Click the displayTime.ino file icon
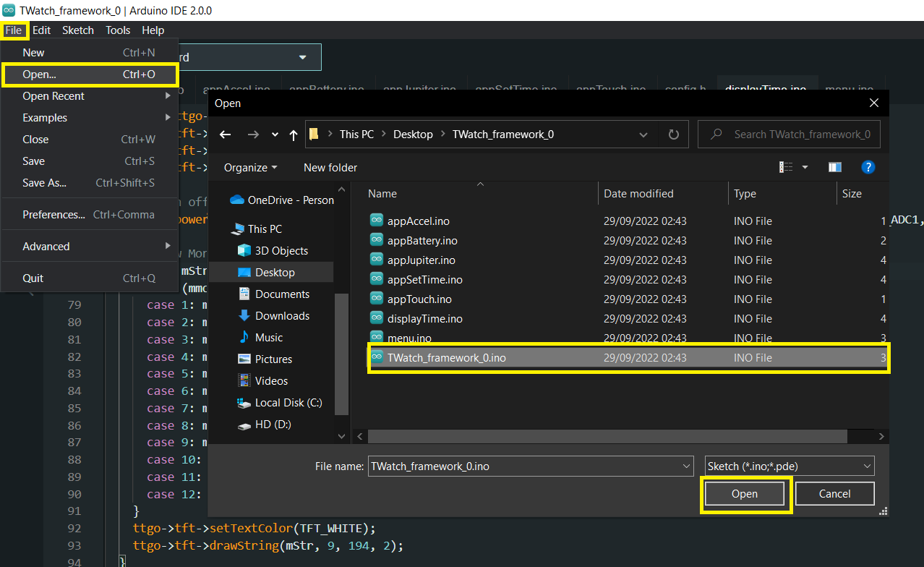924x567 pixels. tap(376, 318)
